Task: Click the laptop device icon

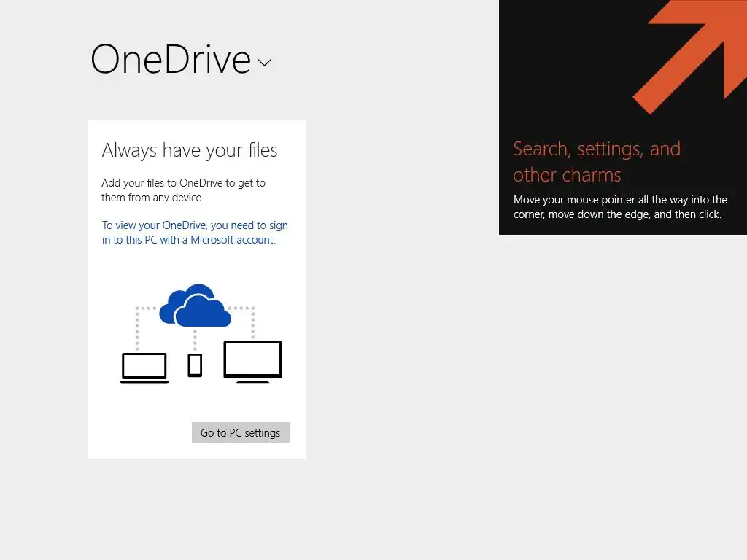Action: coord(144,367)
